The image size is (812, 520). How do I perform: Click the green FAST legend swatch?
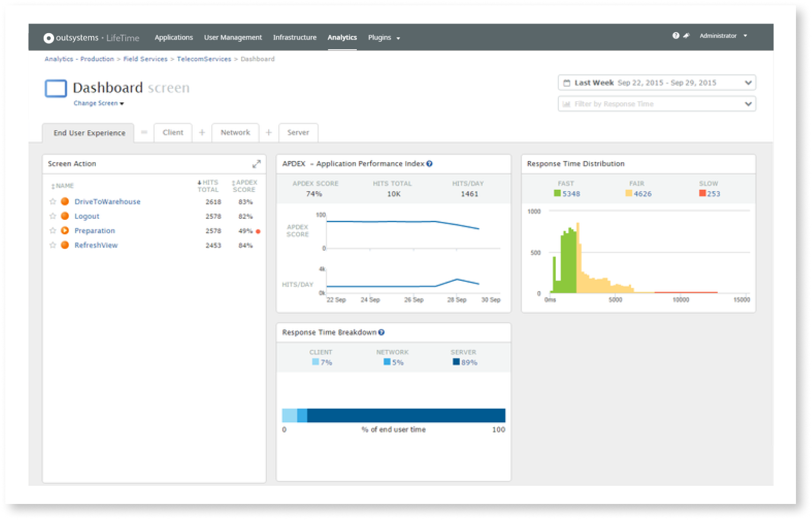(557, 193)
